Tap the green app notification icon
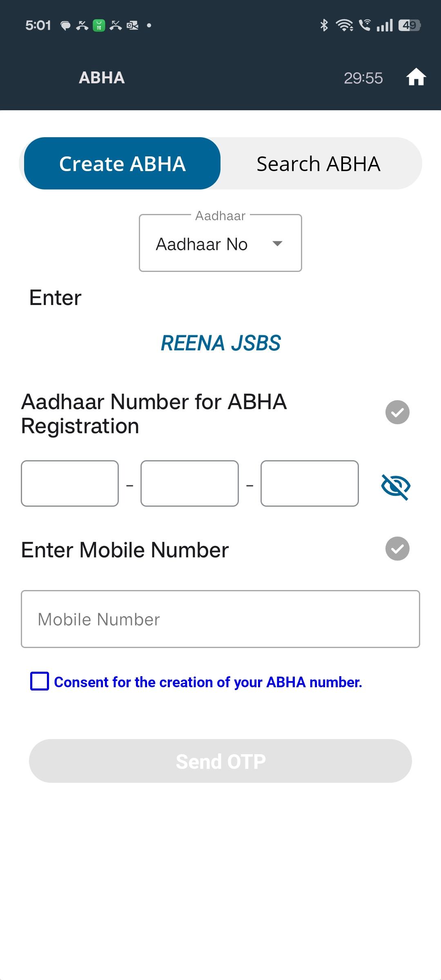Viewport: 441px width, 980px height. point(99,25)
